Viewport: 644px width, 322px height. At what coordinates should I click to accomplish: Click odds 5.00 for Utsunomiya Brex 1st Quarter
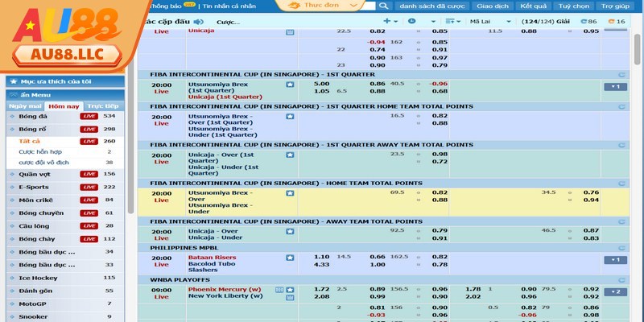pyautogui.click(x=321, y=84)
